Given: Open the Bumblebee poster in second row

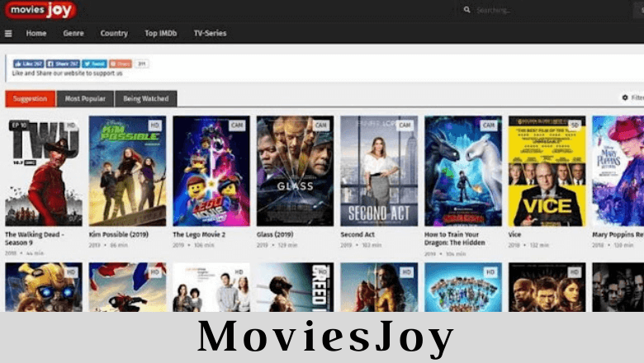Looking at the screenshot, I should point(44,287).
